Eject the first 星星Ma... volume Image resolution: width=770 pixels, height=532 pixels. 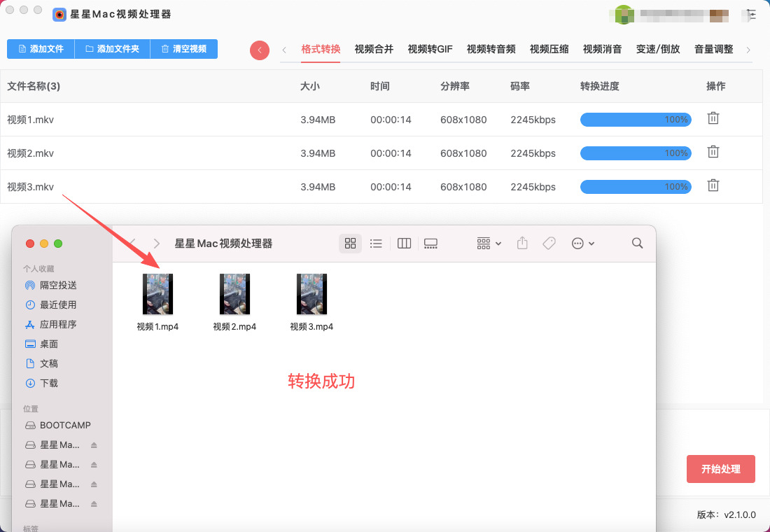94,445
